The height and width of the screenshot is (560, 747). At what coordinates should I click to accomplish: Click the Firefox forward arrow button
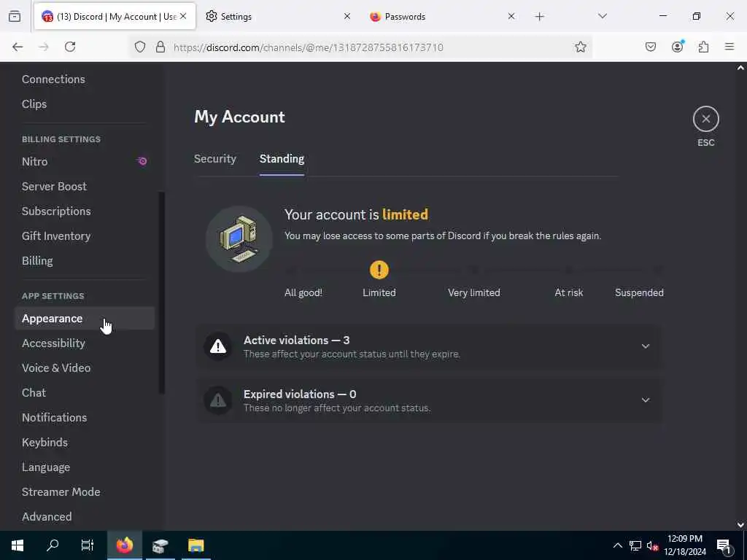[44, 47]
